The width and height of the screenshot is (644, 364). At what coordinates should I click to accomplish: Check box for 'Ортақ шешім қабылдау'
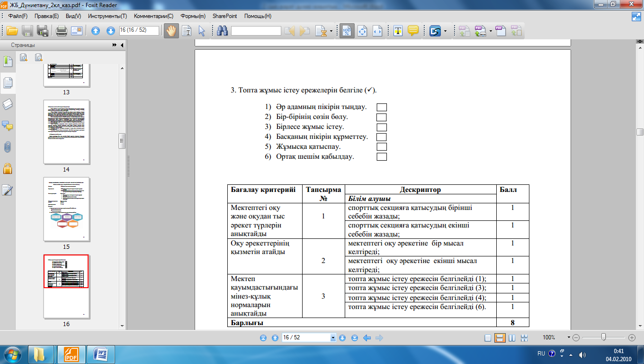[382, 157]
